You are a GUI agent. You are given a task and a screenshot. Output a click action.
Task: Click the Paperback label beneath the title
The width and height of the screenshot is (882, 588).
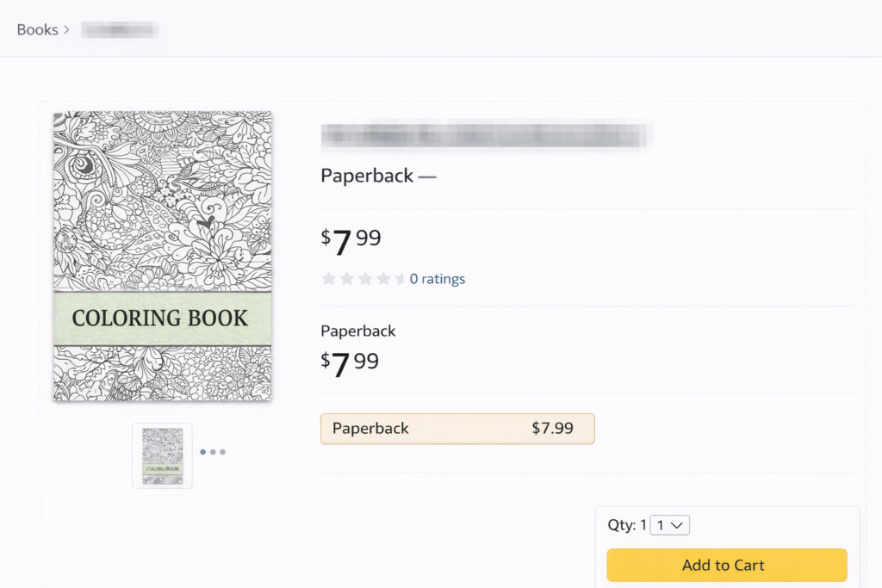367,176
